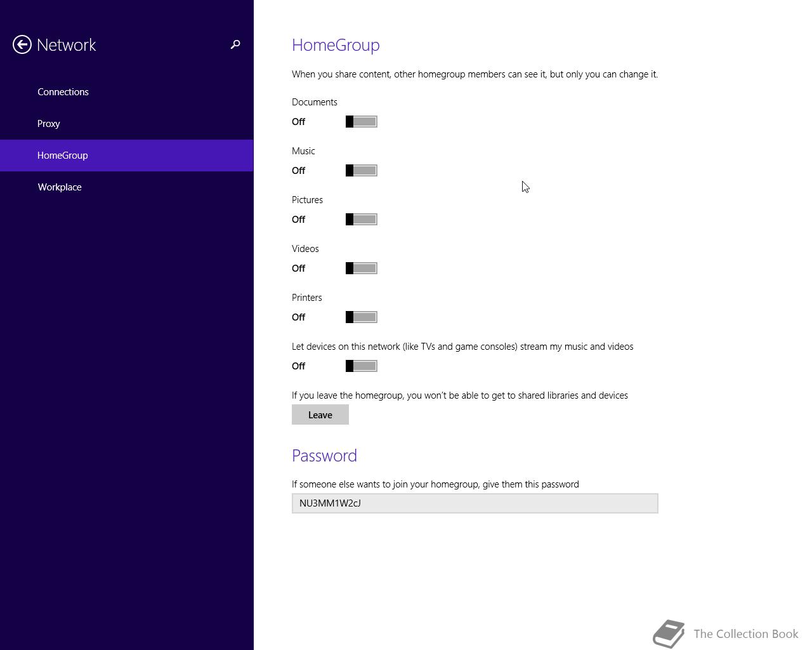Image resolution: width=812 pixels, height=650 pixels.
Task: Click the 'give them this password' instruction text
Action: click(435, 484)
